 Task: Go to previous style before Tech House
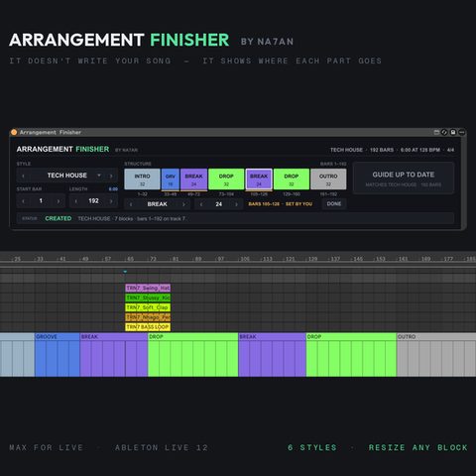pos(23,176)
